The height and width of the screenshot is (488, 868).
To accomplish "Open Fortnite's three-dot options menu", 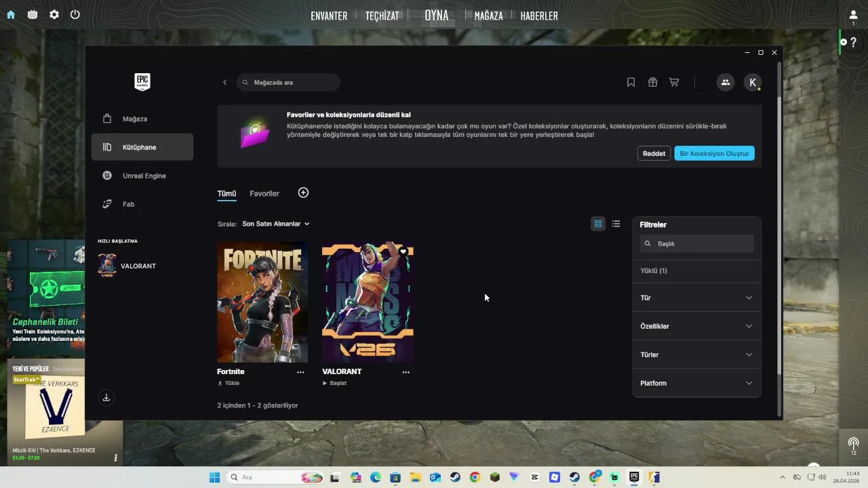I will (x=300, y=372).
